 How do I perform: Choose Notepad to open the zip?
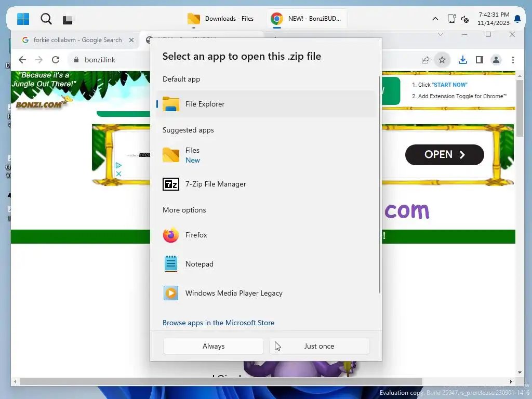point(266,264)
